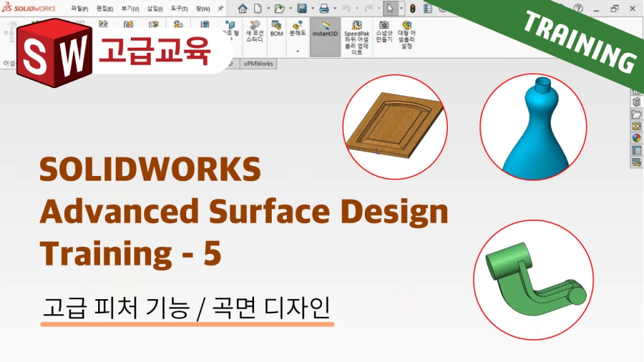Open the 파일(F) menu
This screenshot has width=644, height=362.
point(79,9)
